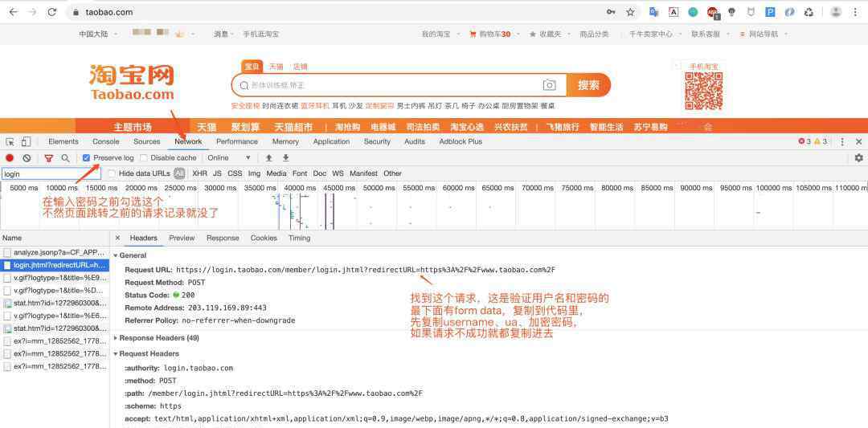Expand the 网站导航 menu

pyautogui.click(x=764, y=35)
